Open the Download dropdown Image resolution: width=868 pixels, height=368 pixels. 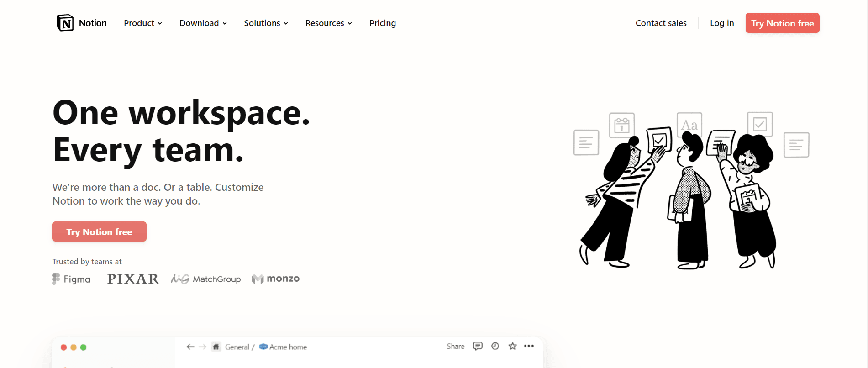(203, 23)
